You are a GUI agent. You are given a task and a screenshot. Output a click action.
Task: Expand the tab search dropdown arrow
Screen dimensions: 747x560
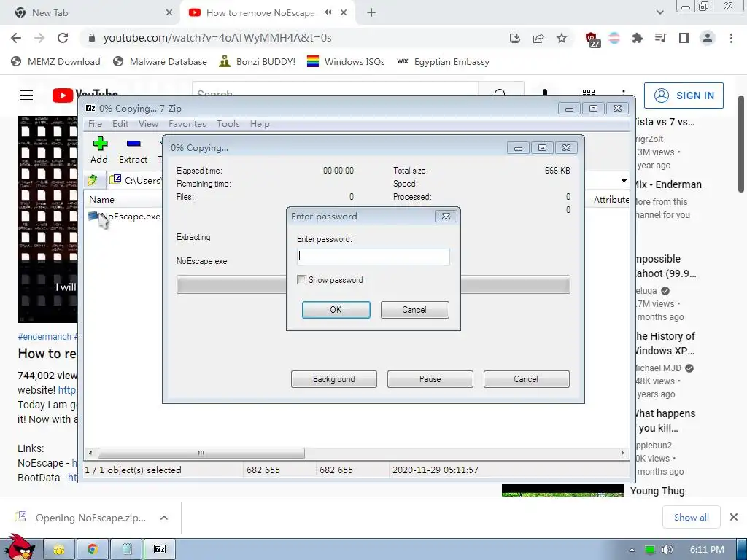[x=659, y=13]
